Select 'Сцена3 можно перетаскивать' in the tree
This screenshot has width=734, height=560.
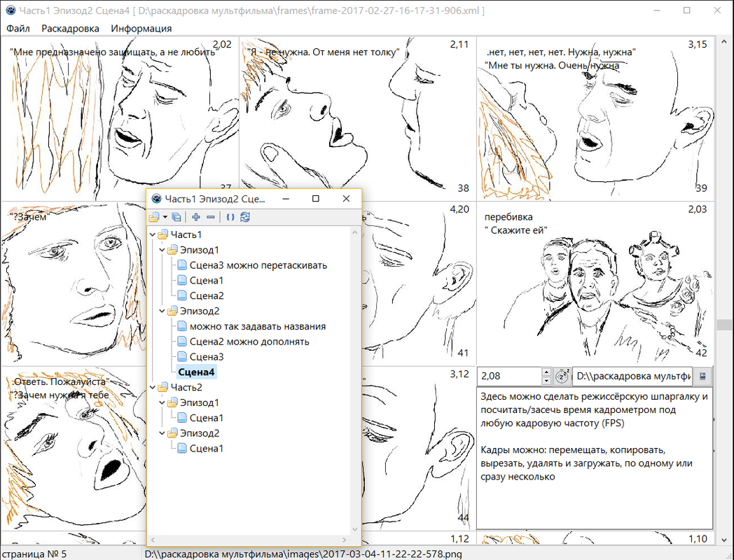(258, 265)
